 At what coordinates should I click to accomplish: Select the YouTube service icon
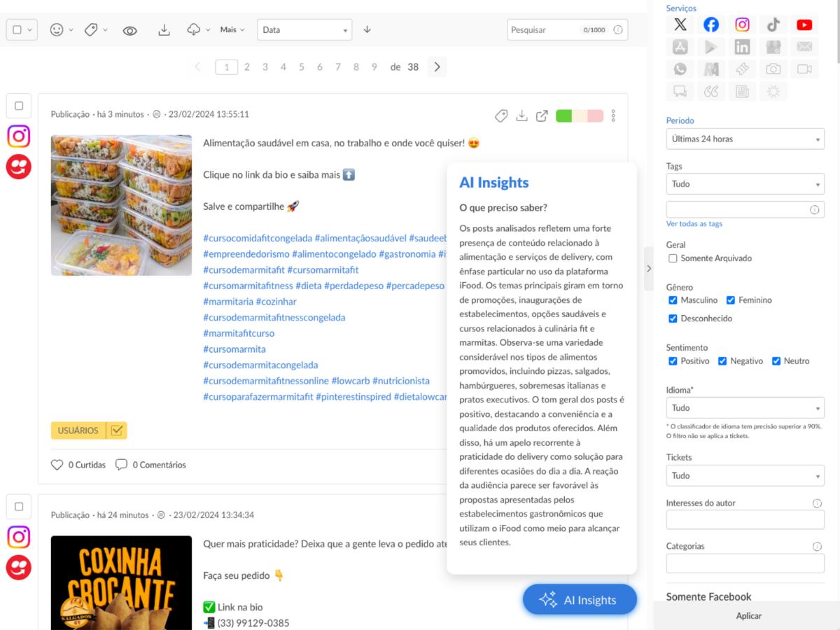pyautogui.click(x=804, y=25)
